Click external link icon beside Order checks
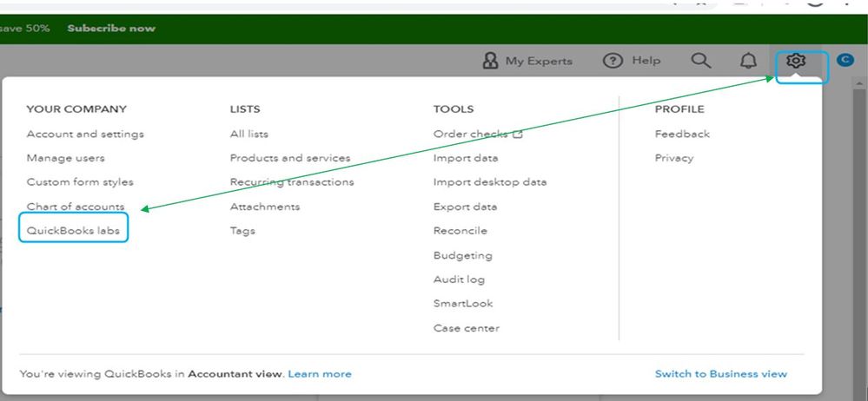868x401 pixels. point(518,134)
